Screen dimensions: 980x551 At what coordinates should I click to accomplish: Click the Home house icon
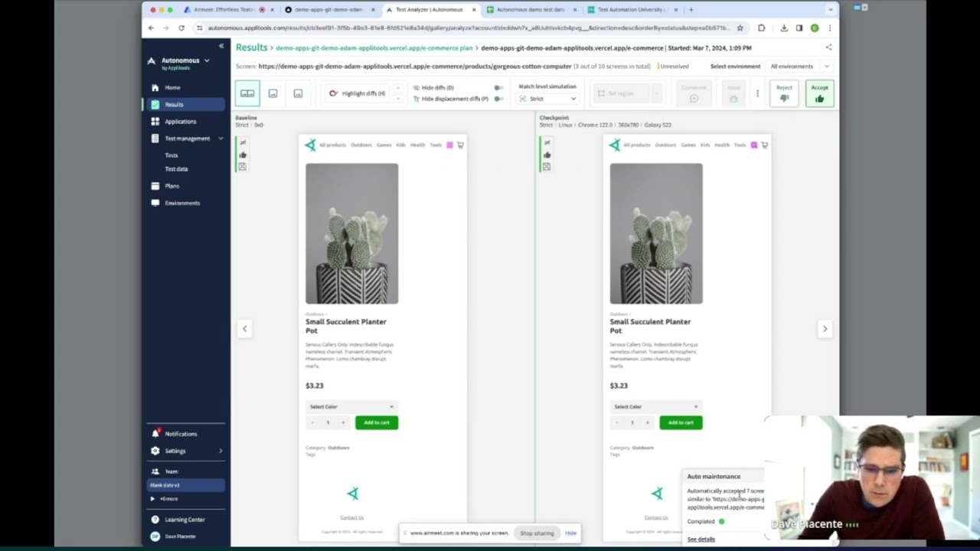coord(155,87)
